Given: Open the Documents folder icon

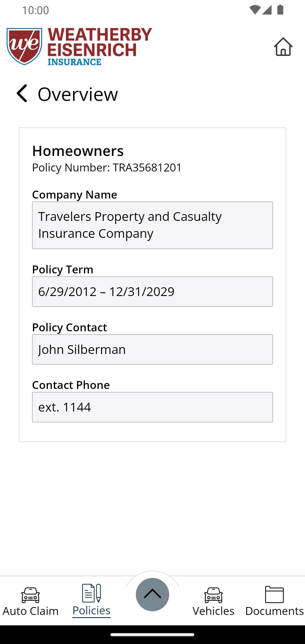Looking at the screenshot, I should click(274, 594).
